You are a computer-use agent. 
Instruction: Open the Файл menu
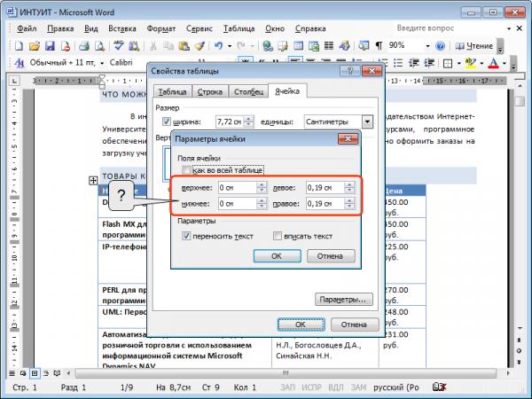[x=27, y=29]
